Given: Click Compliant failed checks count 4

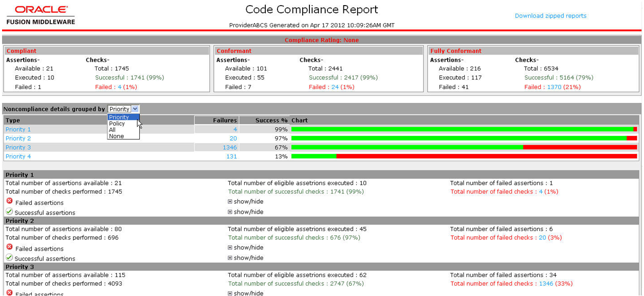Looking at the screenshot, I should point(119,87).
